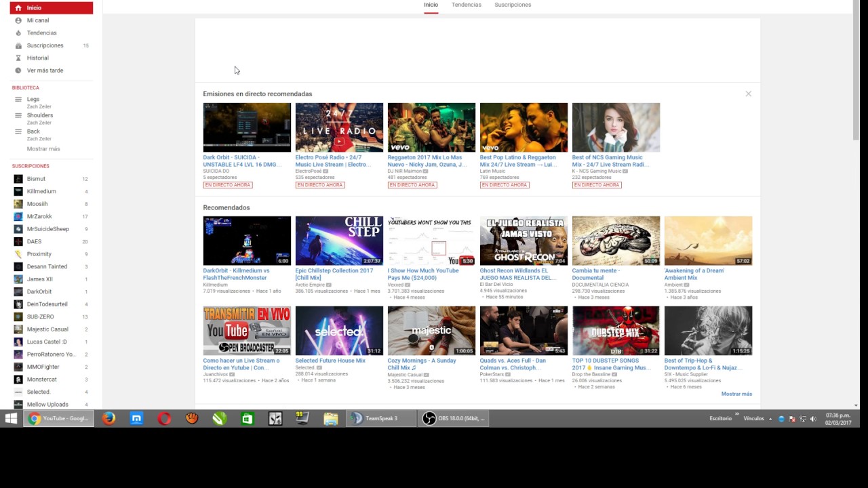Click the taskbar clock showing 07:36 p.m.

point(837,419)
